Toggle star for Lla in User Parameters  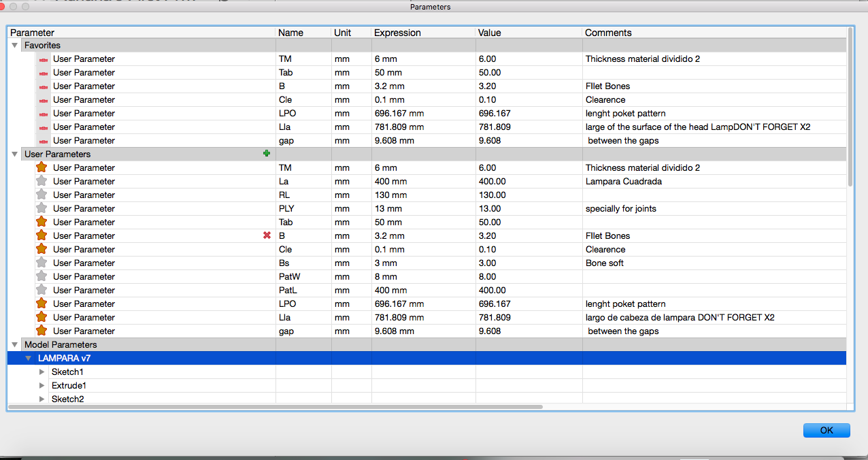41,317
